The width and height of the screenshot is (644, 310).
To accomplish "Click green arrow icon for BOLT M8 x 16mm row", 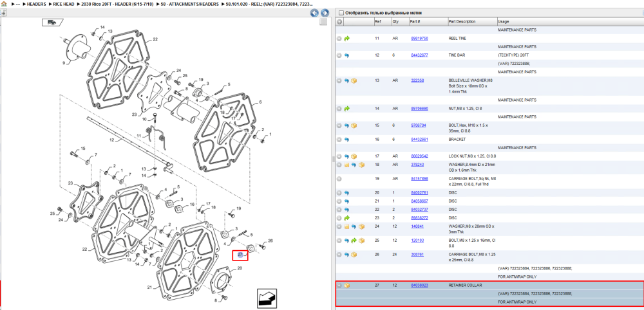I will coord(354,241).
